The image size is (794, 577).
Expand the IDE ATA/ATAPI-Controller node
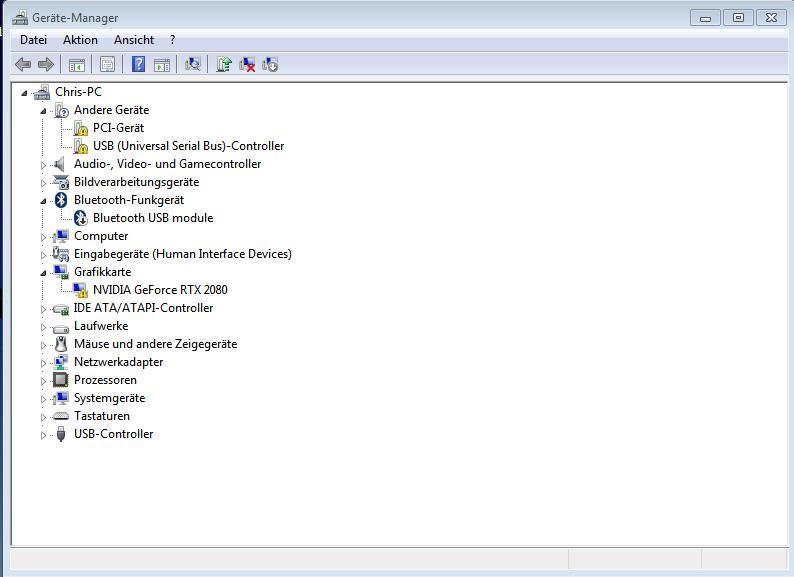[43, 309]
